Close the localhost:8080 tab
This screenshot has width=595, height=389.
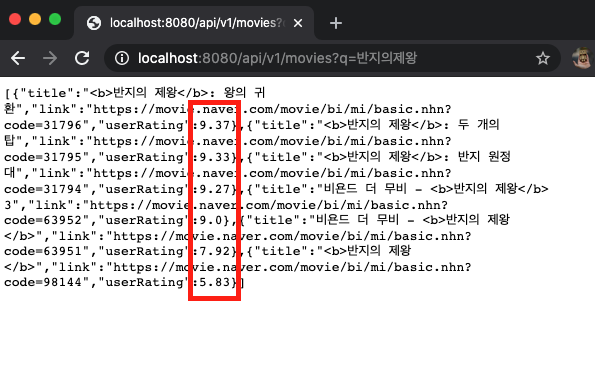pyautogui.click(x=298, y=23)
